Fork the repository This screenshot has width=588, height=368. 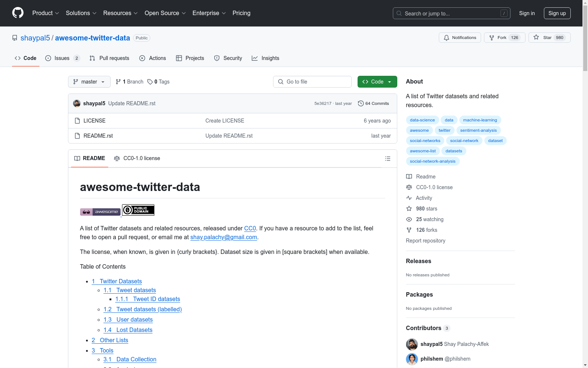pyautogui.click(x=505, y=38)
